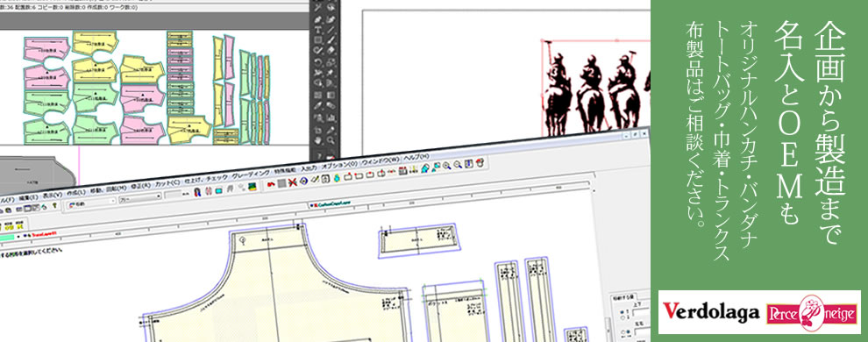The width and height of the screenshot is (868, 342).
Task: Select the Type tool in Illustrator toolbar
Action: coord(317,30)
